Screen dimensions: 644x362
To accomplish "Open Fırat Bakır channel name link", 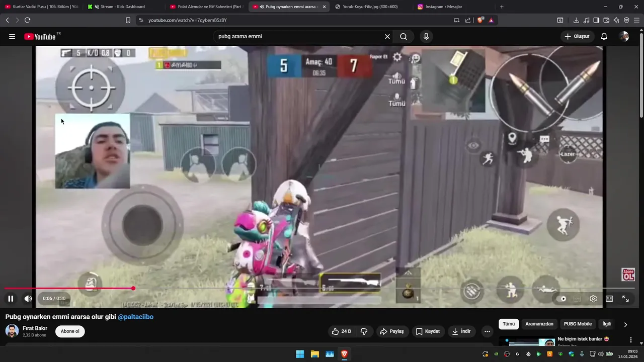I will (35, 328).
